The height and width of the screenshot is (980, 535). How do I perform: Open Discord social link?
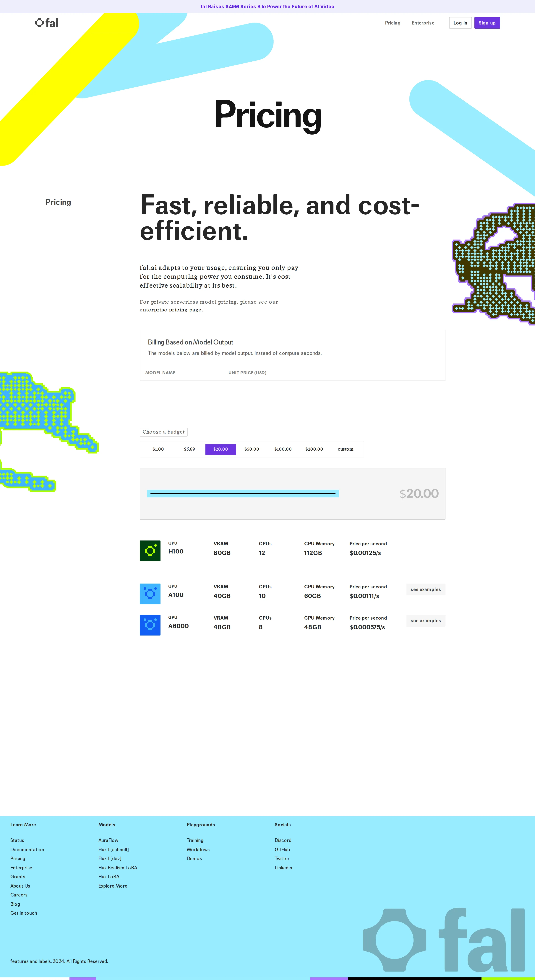click(283, 840)
